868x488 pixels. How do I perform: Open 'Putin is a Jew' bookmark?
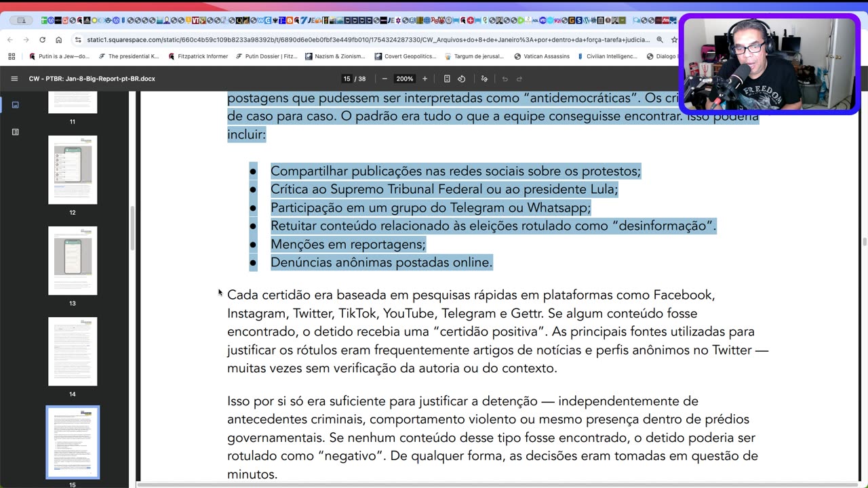(60, 56)
